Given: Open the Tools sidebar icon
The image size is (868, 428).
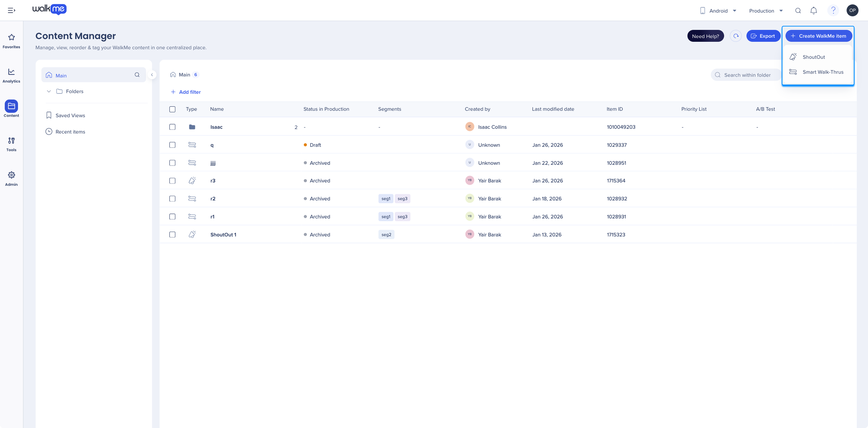Looking at the screenshot, I should pyautogui.click(x=11, y=141).
